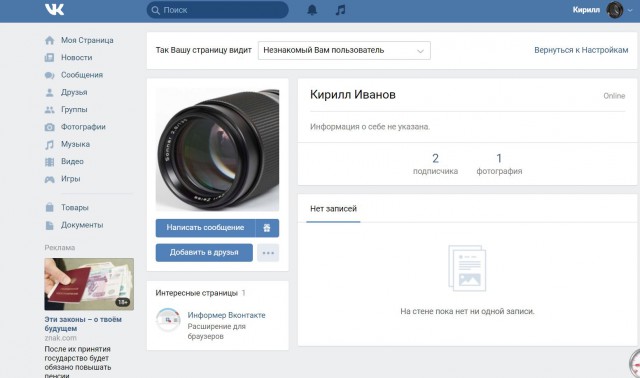Open notifications bell in top bar
640x378 pixels.
pyautogui.click(x=312, y=10)
